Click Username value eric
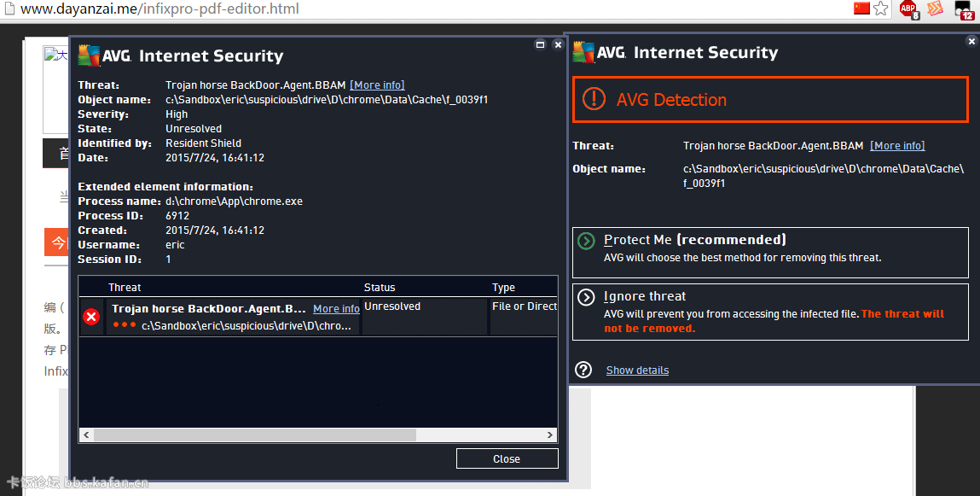Screen dimensions: 980x496 pyautogui.click(x=175, y=244)
